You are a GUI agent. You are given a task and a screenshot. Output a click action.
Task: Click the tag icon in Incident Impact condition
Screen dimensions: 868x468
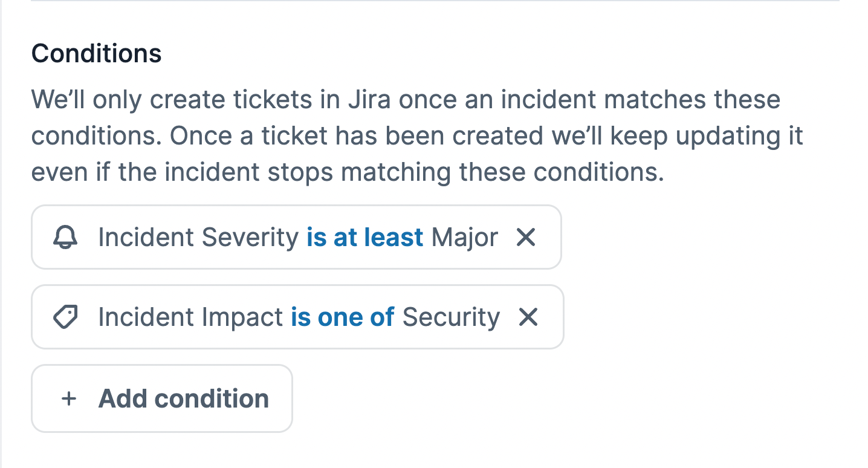pos(65,317)
